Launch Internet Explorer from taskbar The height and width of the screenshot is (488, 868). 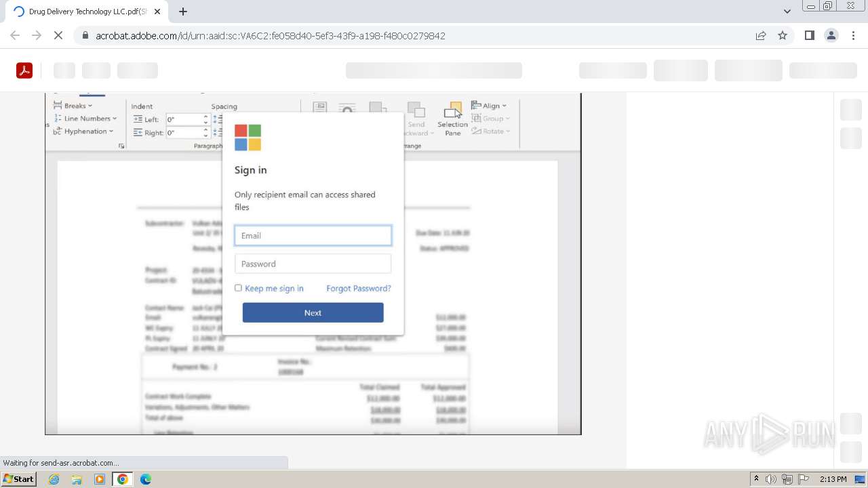[x=54, y=479]
